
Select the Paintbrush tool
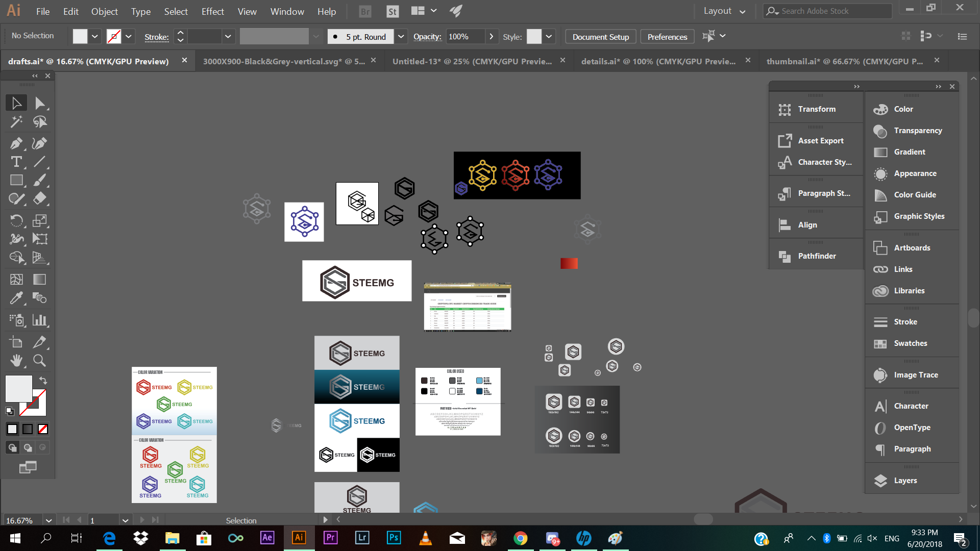[40, 180]
